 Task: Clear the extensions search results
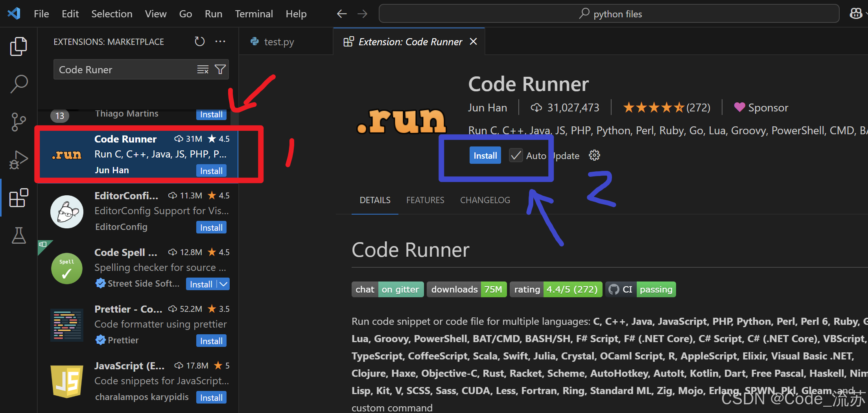click(x=203, y=70)
